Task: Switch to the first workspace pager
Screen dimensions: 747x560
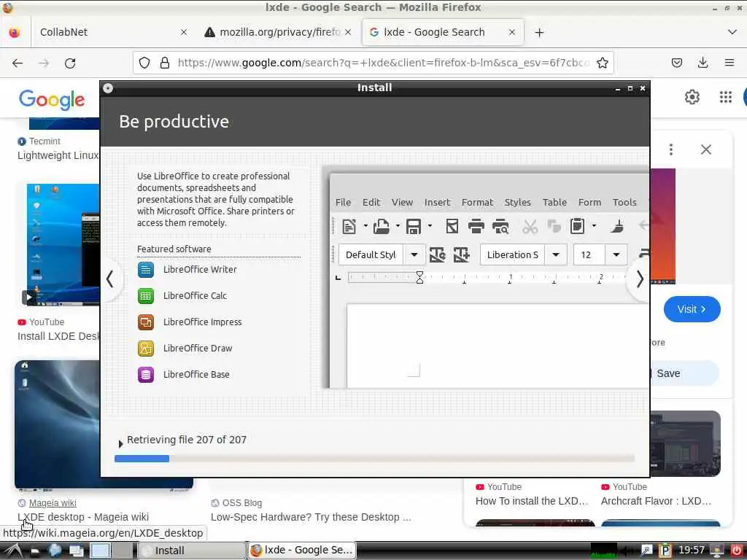Action: click(x=100, y=551)
